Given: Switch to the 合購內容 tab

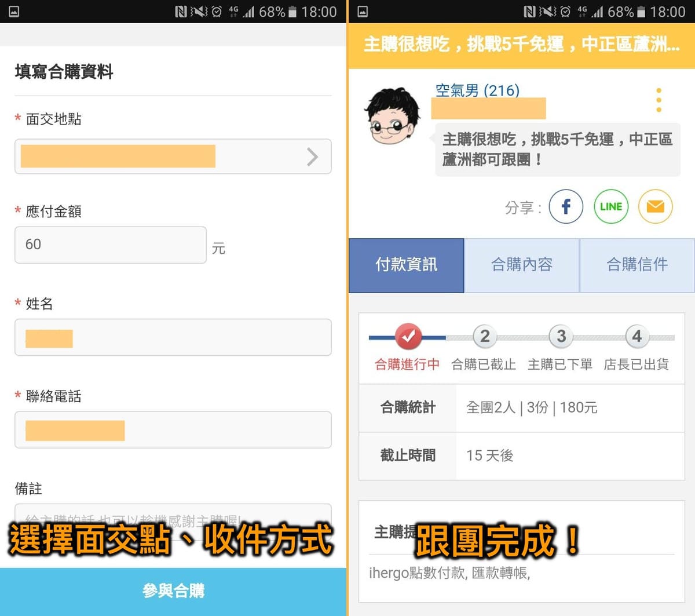Looking at the screenshot, I should 521,265.
